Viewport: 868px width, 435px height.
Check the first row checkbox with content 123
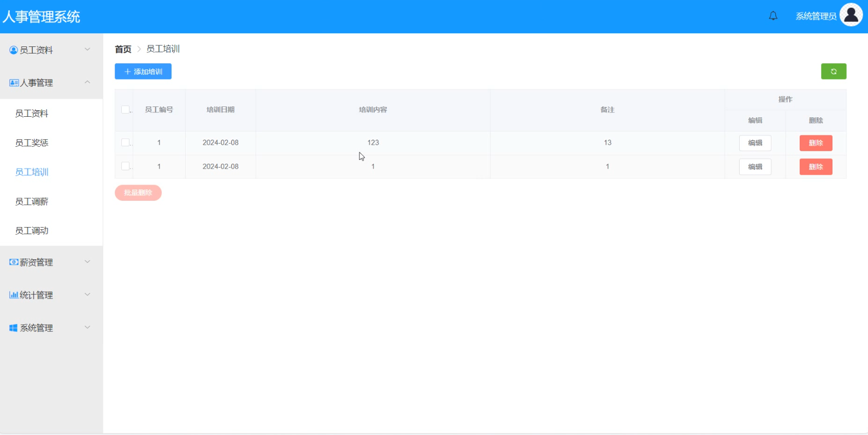125,142
